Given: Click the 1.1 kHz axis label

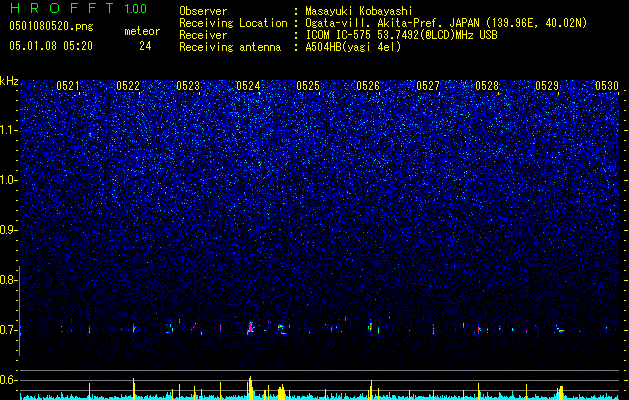Looking at the screenshot, I should 9,130.
